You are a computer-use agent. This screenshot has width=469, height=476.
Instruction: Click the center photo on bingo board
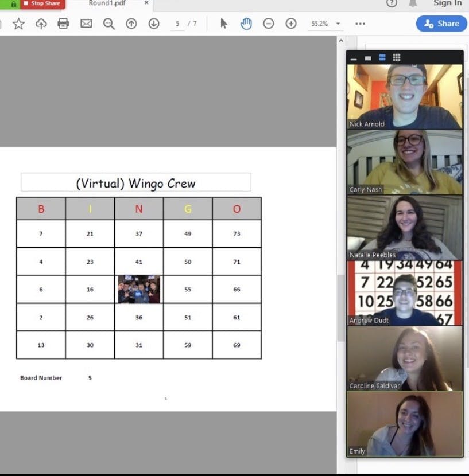tap(139, 289)
